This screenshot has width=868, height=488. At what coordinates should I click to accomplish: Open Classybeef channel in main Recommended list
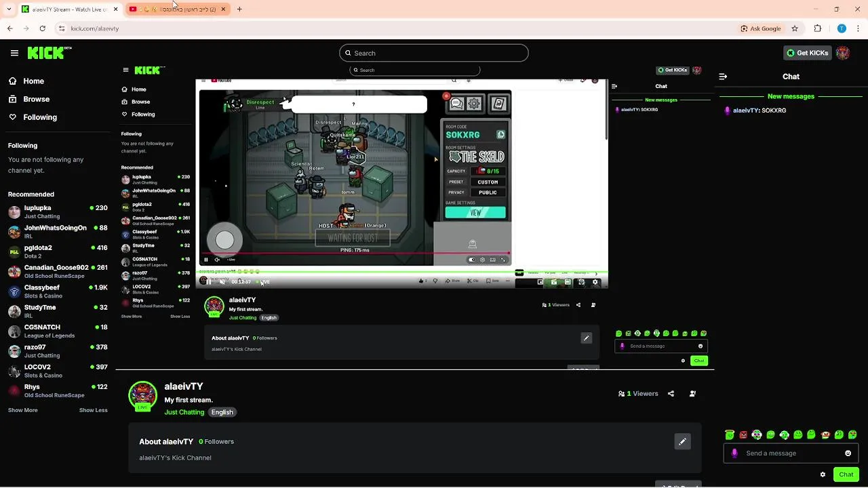(58, 291)
